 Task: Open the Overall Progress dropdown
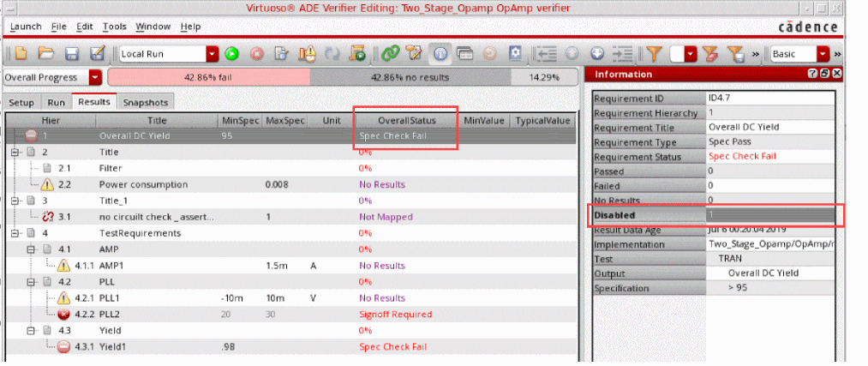point(96,77)
